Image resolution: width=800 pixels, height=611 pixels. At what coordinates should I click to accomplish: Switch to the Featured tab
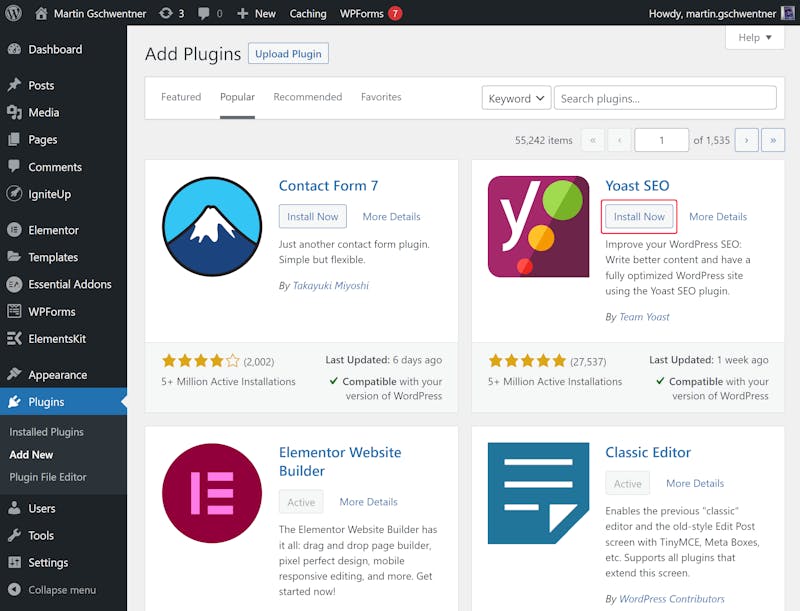pos(181,97)
